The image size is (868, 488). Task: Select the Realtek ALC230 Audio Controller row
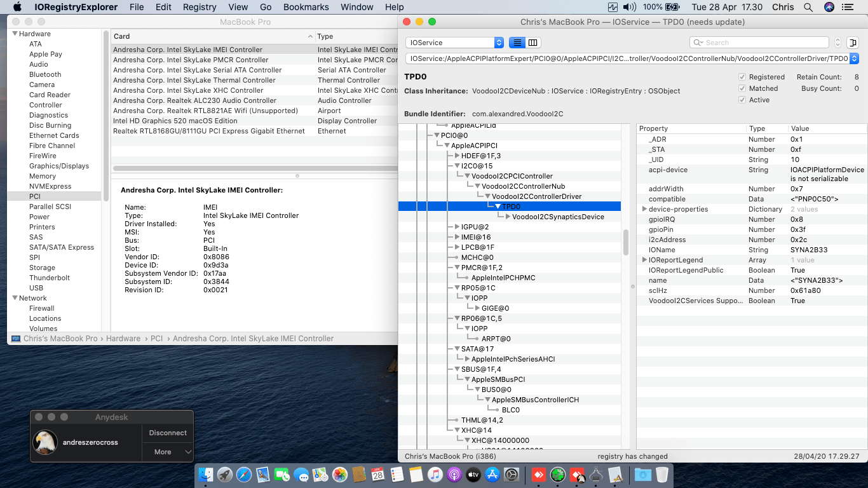pos(254,100)
